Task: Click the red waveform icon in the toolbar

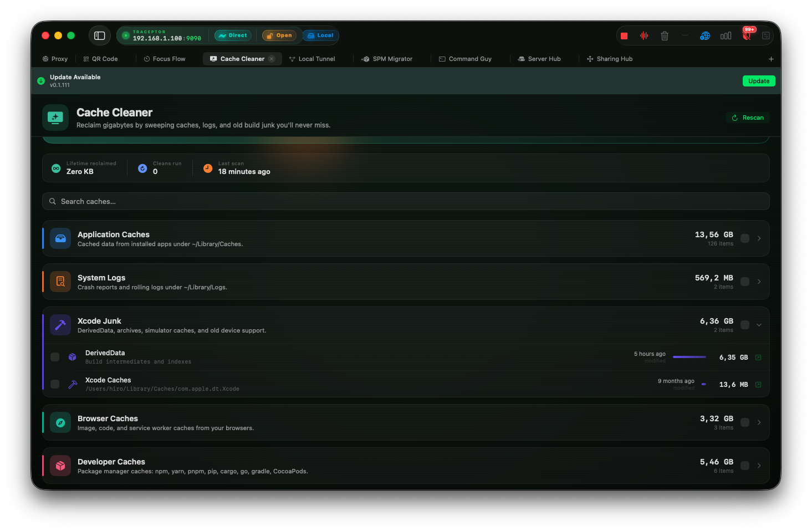Action: coord(644,35)
